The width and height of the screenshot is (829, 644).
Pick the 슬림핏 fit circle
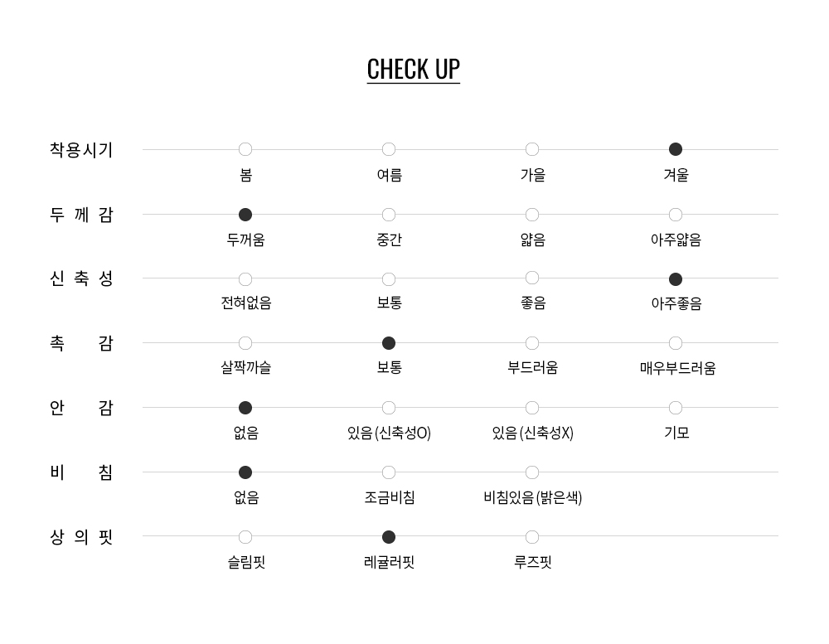point(245,537)
